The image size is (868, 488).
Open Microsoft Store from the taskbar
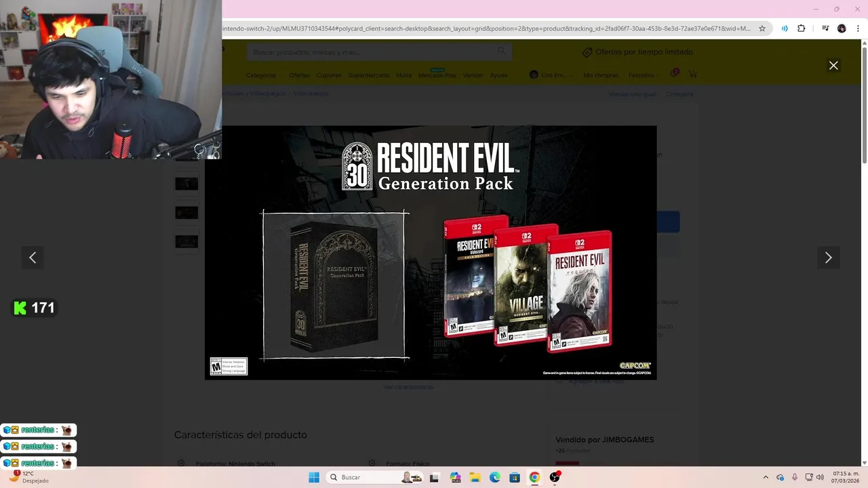click(515, 477)
